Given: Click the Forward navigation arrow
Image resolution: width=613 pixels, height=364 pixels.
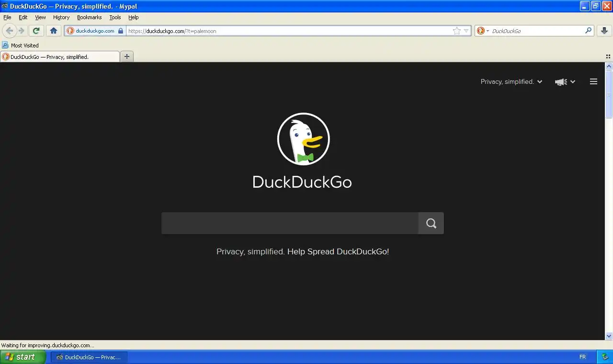Looking at the screenshot, I should click(x=22, y=31).
